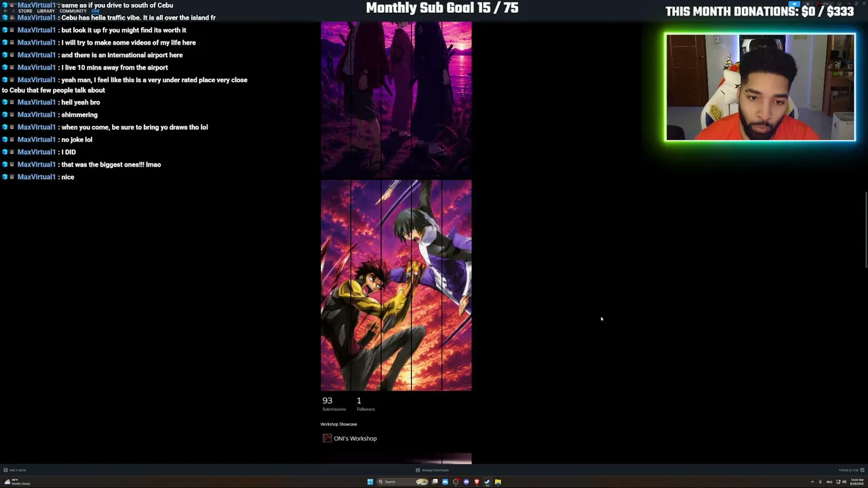This screenshot has width=868, height=488.
Task: Click the microphone tray icon
Action: click(821, 482)
